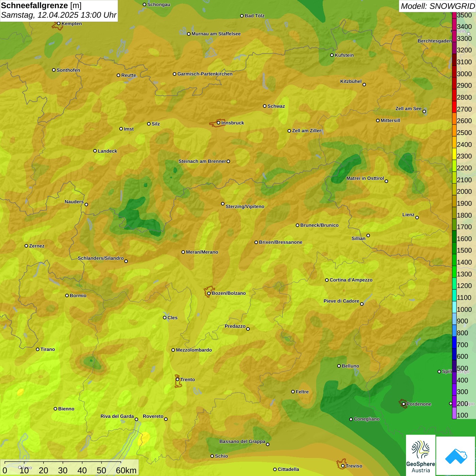Click the "Zell am Ziller" label
476x476 pixels.
307,131
